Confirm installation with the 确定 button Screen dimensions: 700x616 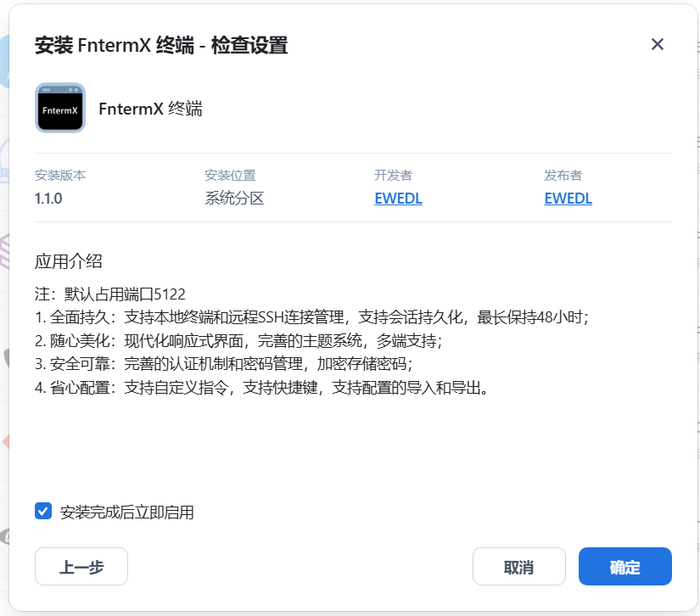(624, 567)
